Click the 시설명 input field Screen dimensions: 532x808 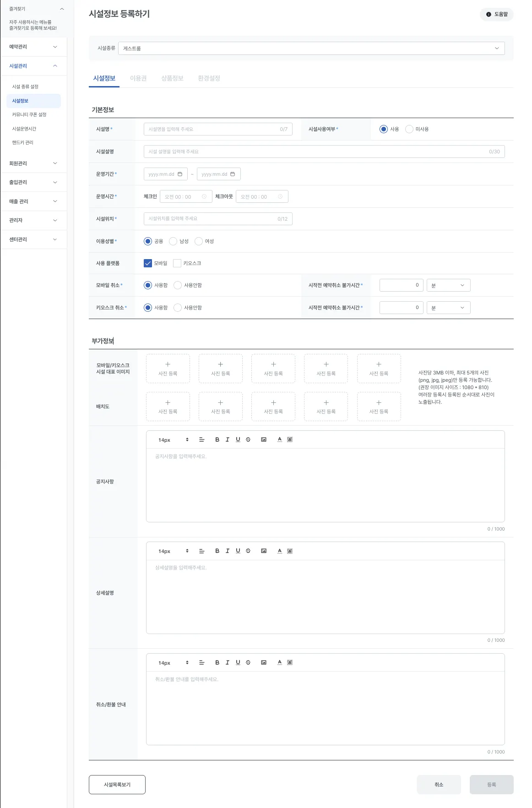tap(218, 129)
